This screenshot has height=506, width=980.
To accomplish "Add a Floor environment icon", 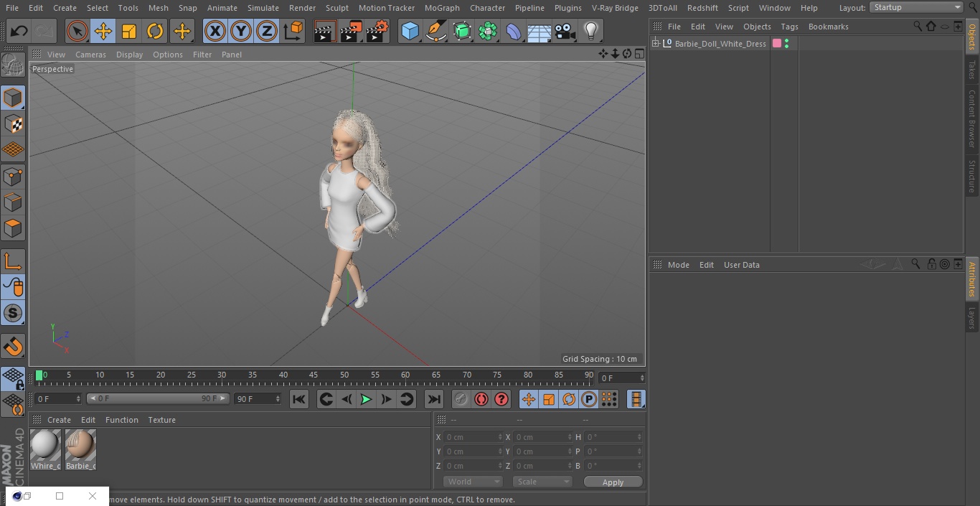I will tap(540, 31).
